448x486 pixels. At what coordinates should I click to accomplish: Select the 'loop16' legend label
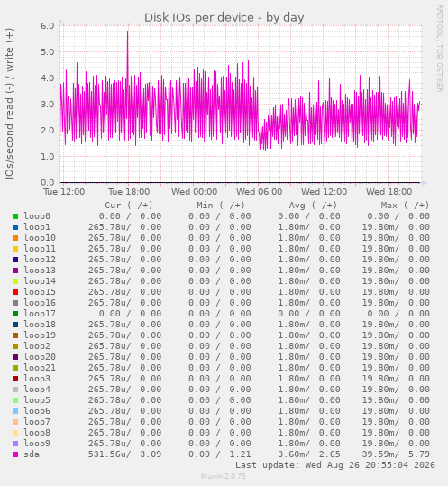[x=40, y=303]
